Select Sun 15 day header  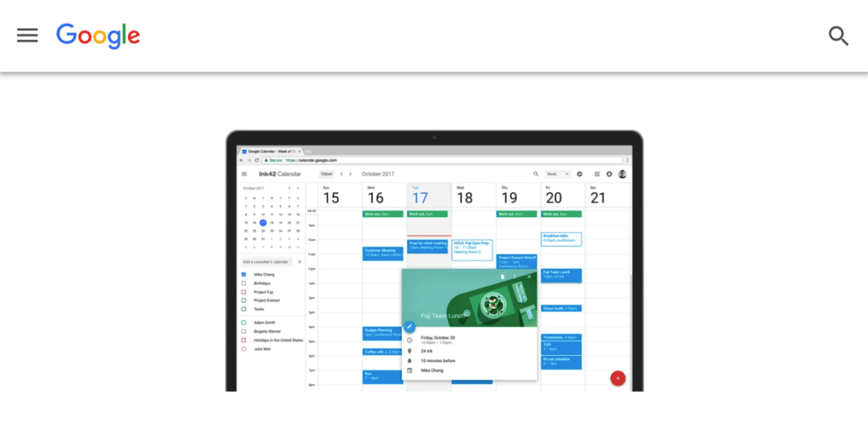(x=331, y=196)
